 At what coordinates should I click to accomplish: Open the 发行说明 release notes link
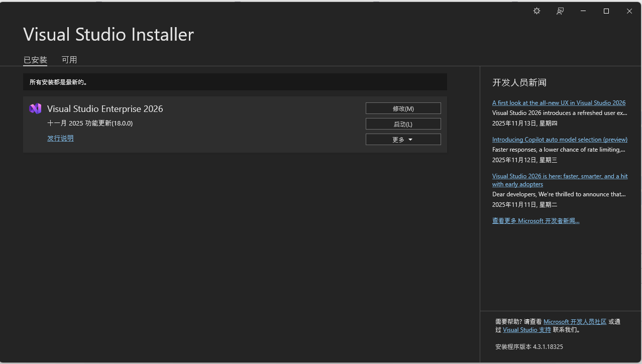click(x=60, y=138)
